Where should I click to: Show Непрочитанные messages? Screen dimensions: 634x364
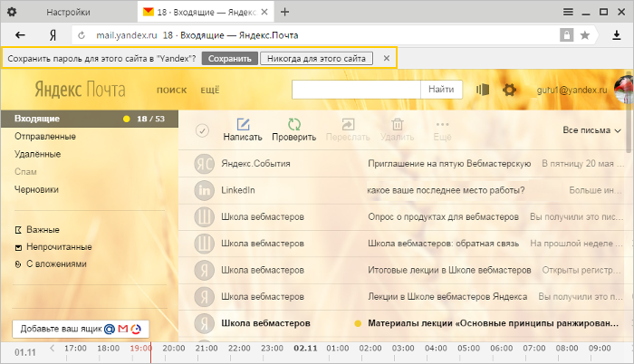[x=53, y=246]
